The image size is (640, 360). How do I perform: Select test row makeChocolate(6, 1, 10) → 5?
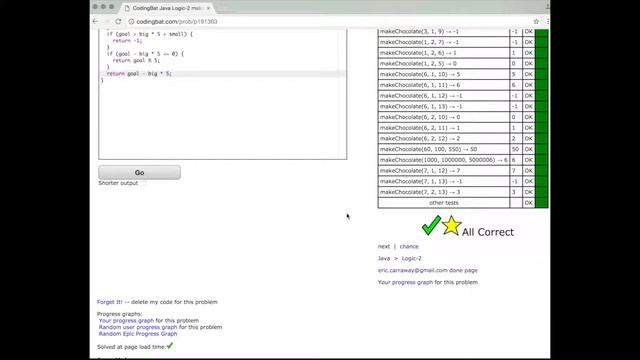tap(444, 74)
